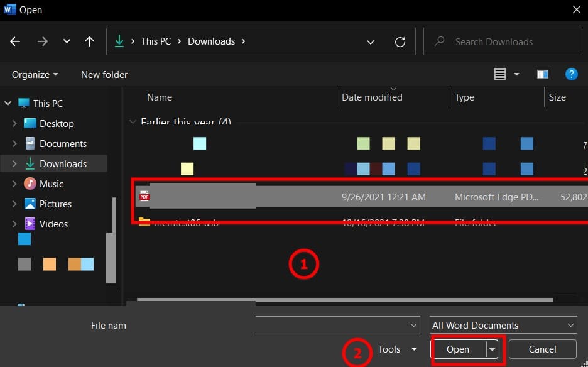The image size is (588, 367).
Task: Go up one folder level
Action: (x=89, y=41)
